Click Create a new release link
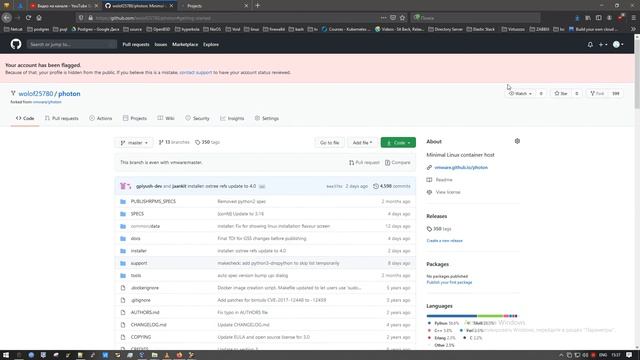 [x=444, y=241]
